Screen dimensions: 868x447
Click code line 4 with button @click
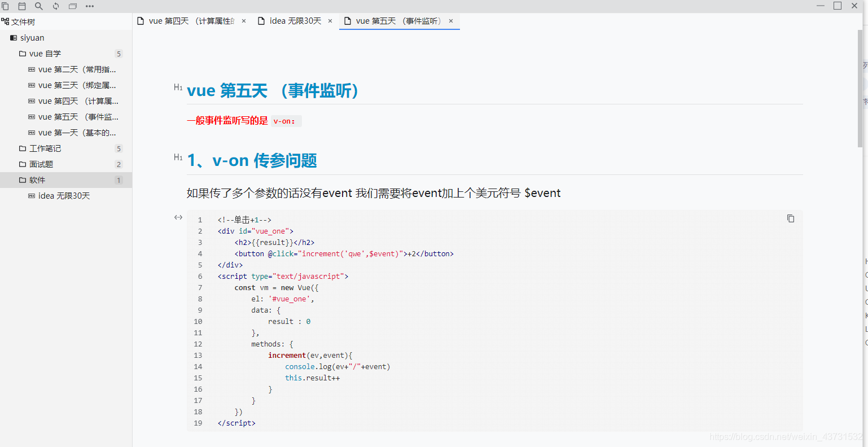[344, 253]
